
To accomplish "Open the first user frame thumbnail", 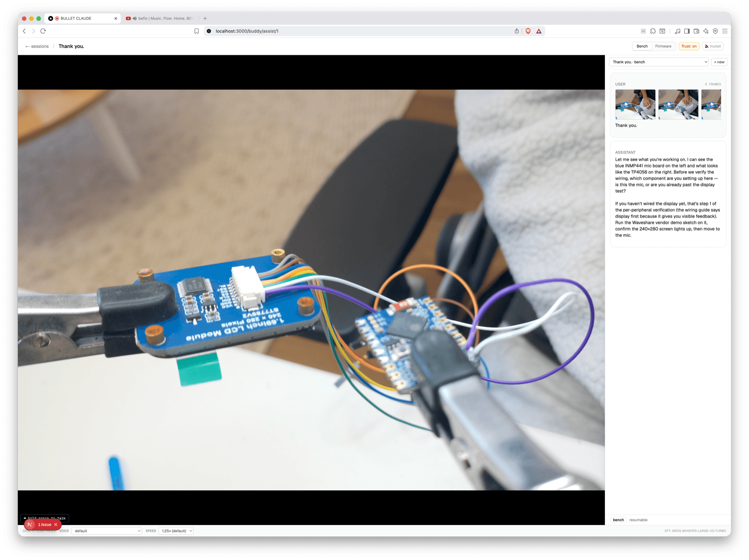I will (x=635, y=104).
